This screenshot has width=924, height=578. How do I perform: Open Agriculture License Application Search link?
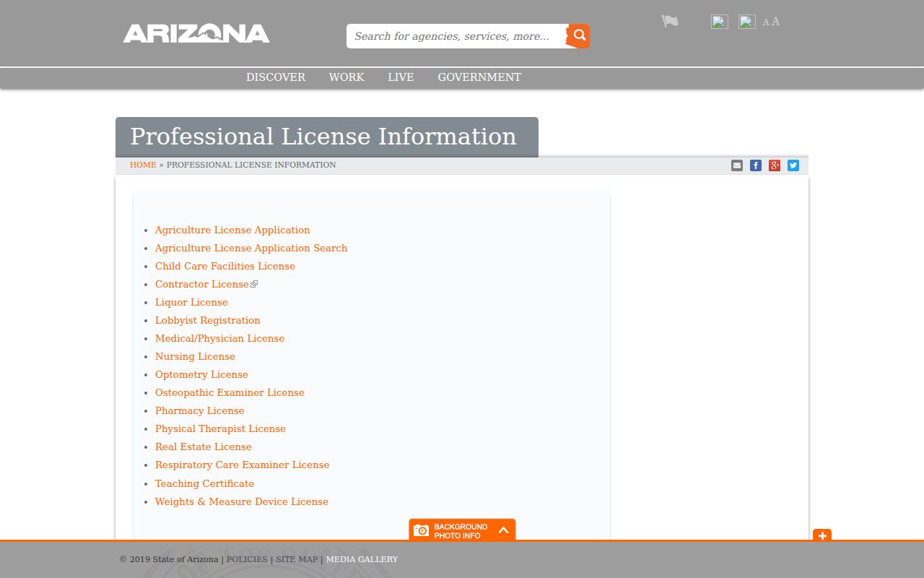pyautogui.click(x=251, y=248)
